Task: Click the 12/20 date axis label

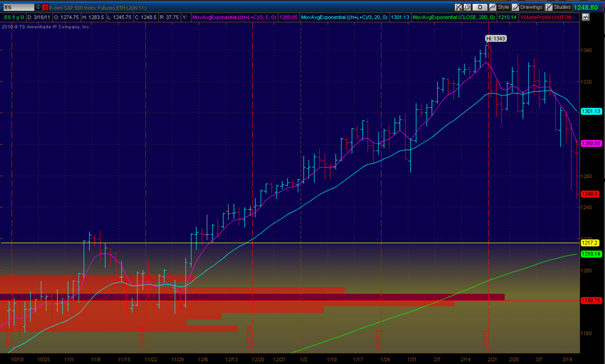Action: click(x=258, y=359)
